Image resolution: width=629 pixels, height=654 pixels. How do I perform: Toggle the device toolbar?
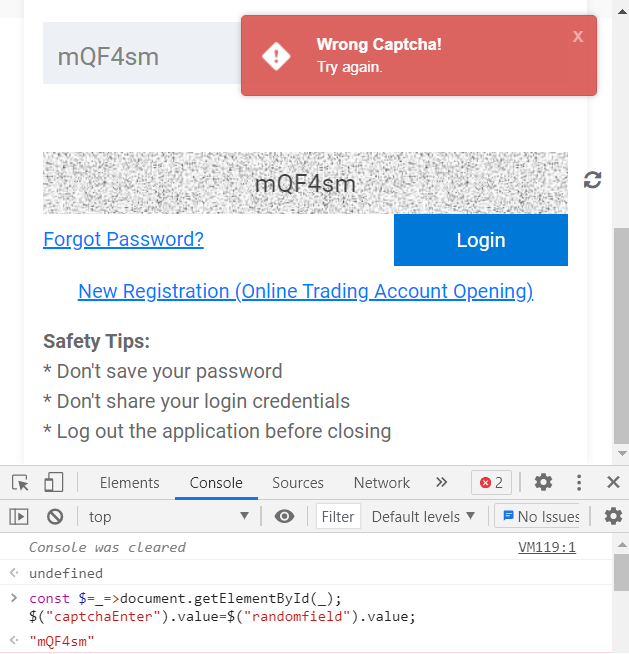click(x=54, y=483)
